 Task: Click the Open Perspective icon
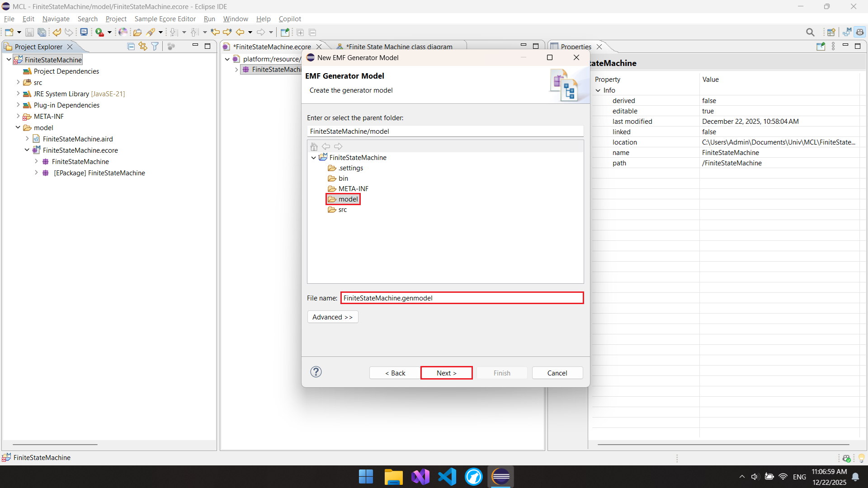coord(831,32)
